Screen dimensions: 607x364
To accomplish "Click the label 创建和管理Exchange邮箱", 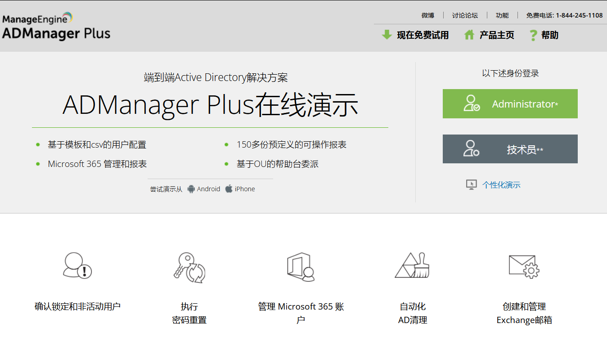I will 524,314.
